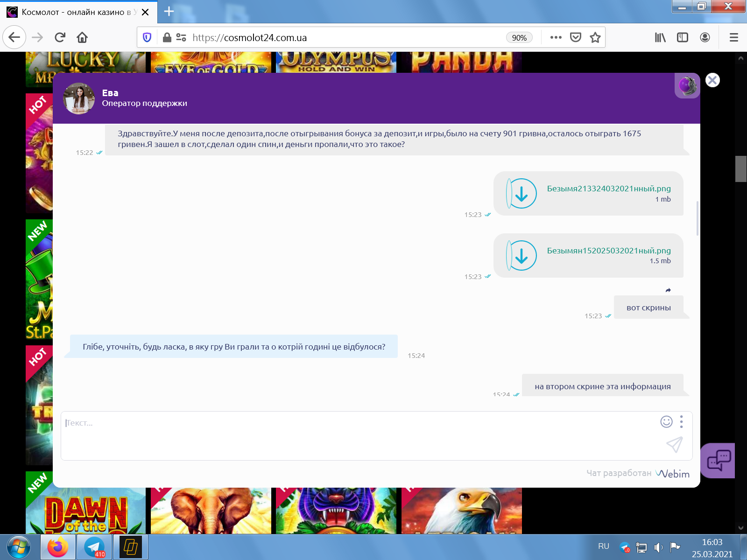The width and height of the screenshot is (747, 560).
Task: Open the Windows Start menu
Action: click(19, 547)
